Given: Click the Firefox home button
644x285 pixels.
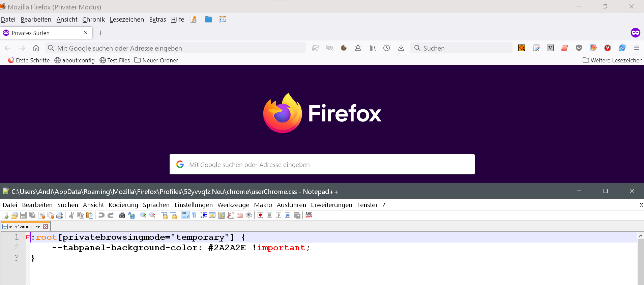Looking at the screenshot, I should point(36,48).
